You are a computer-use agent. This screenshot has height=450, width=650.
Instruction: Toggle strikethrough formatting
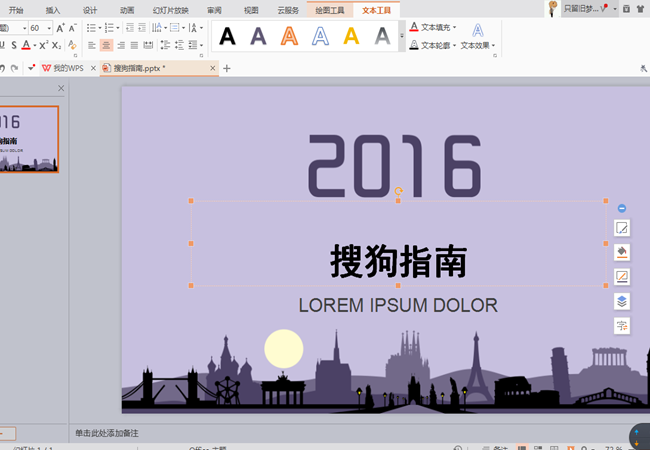14,45
